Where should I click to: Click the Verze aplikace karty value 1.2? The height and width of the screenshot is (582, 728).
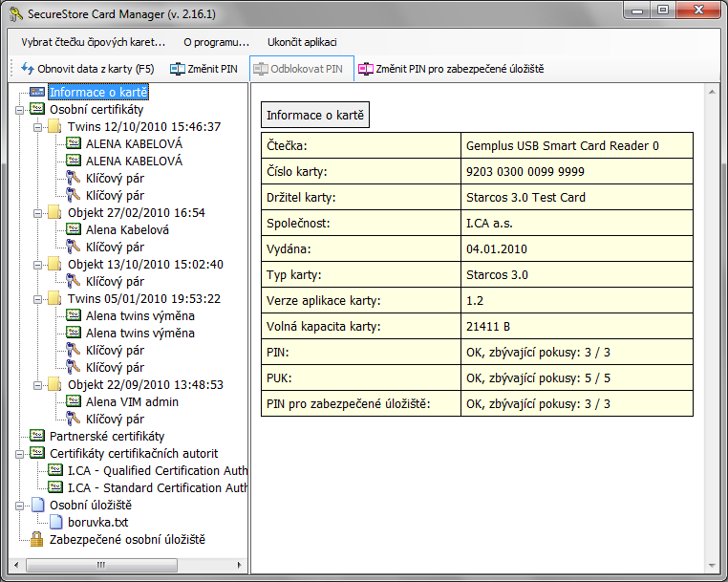click(475, 300)
